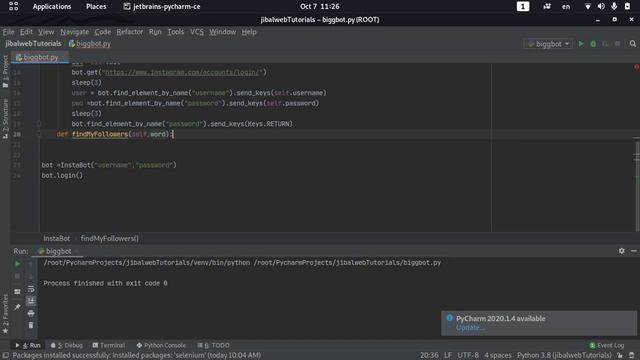Image resolution: width=640 pixels, height=360 pixels.
Task: Open the Help menu
Action: coord(249,32)
